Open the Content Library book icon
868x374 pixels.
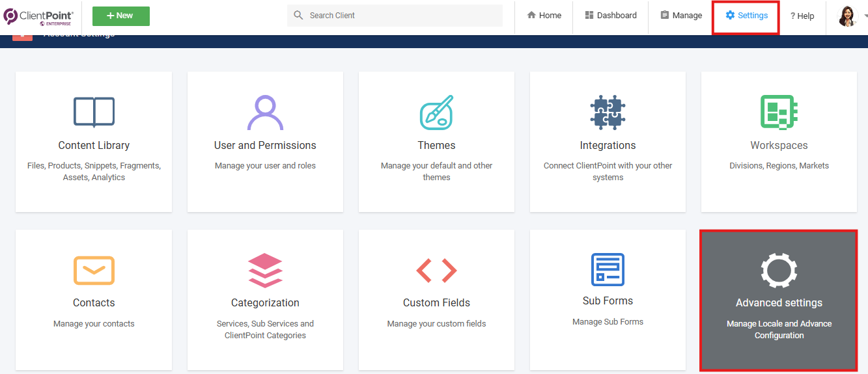pyautogui.click(x=94, y=112)
